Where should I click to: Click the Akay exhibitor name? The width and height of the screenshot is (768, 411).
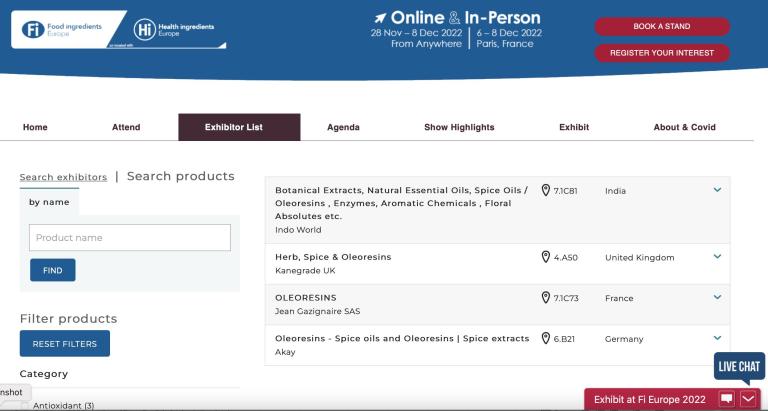click(x=285, y=352)
